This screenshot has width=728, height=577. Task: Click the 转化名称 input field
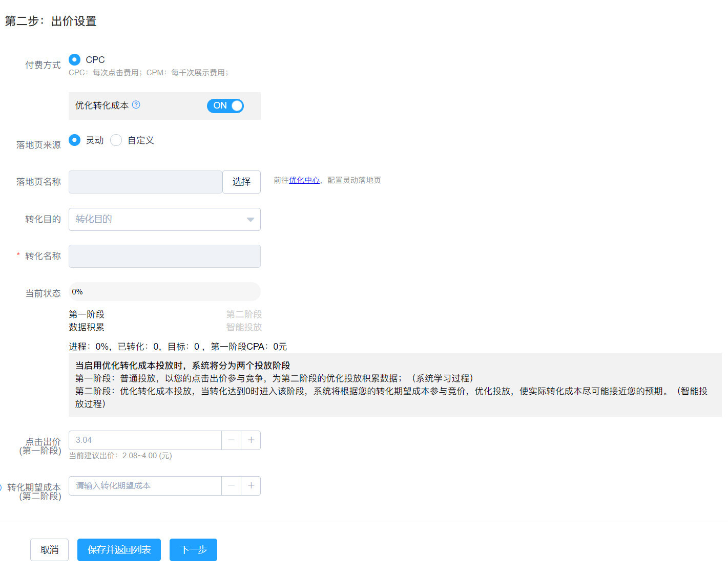click(x=164, y=256)
